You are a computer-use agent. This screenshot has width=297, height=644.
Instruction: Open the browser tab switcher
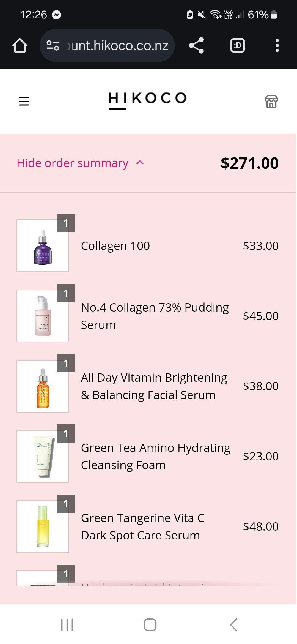[x=237, y=45]
